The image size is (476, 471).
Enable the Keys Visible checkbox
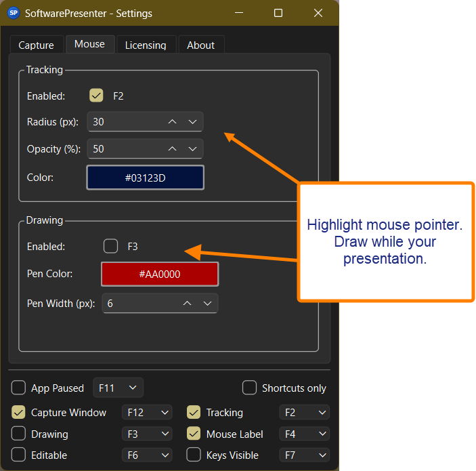click(x=194, y=455)
